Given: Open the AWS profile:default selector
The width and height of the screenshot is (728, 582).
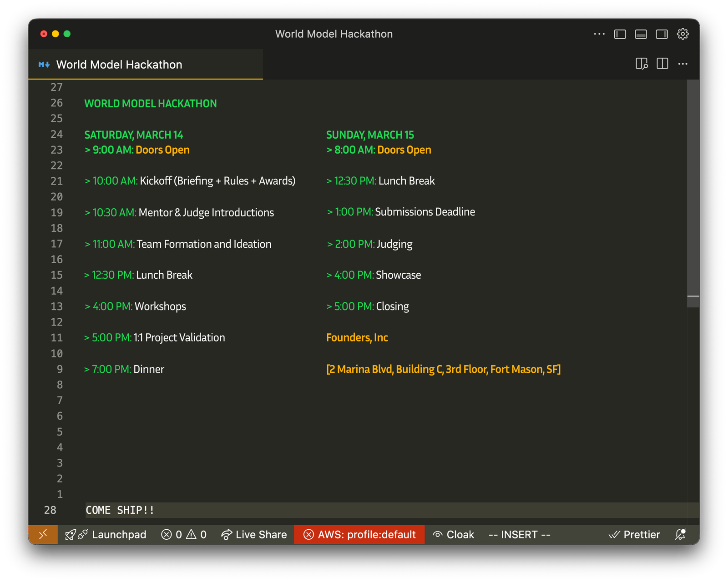Looking at the screenshot, I should point(359,534).
